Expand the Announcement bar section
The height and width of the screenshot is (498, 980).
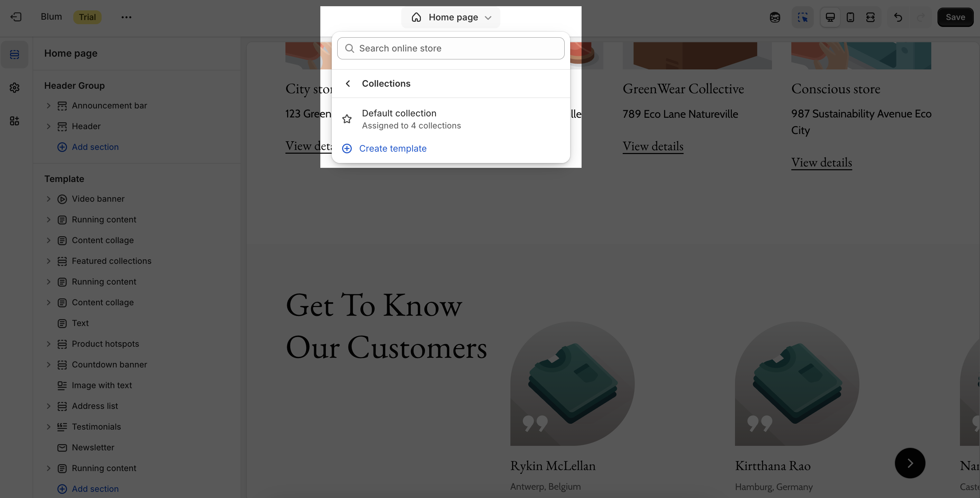48,106
